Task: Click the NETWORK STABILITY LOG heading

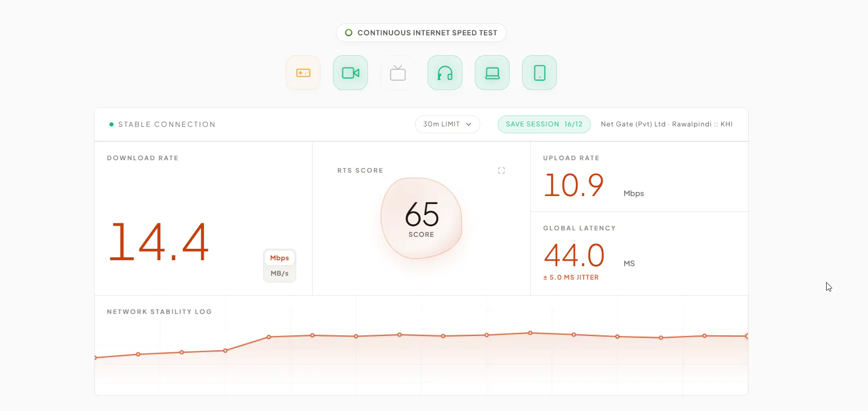Action: (159, 312)
